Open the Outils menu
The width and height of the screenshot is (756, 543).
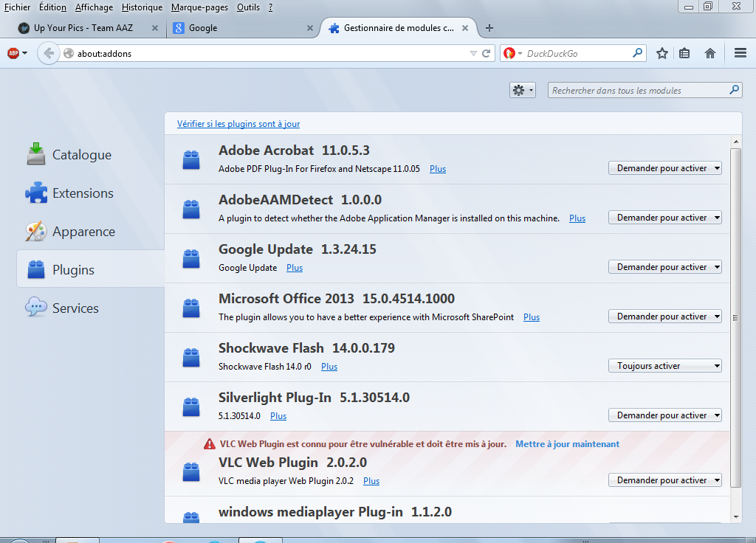coord(248,7)
